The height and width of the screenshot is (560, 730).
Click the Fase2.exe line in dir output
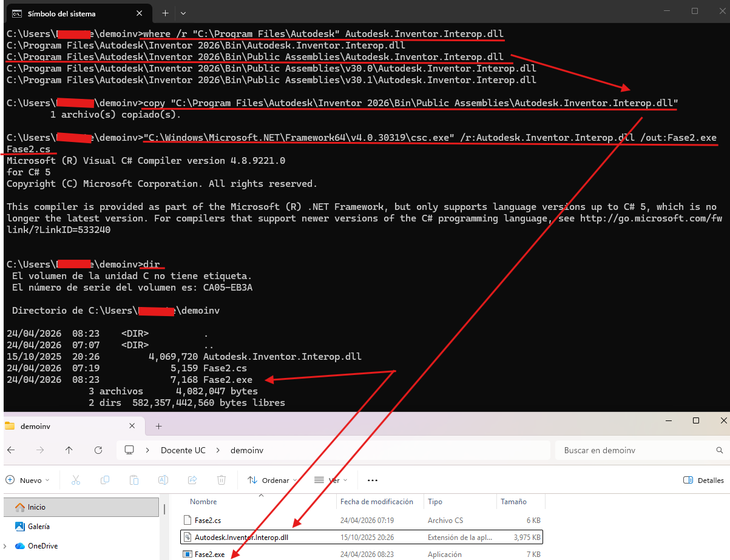click(130, 380)
